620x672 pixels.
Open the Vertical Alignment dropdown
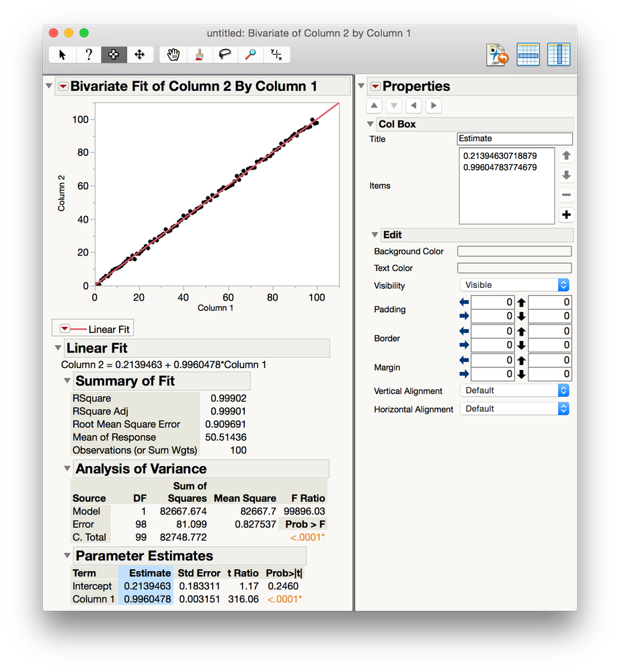tap(514, 390)
